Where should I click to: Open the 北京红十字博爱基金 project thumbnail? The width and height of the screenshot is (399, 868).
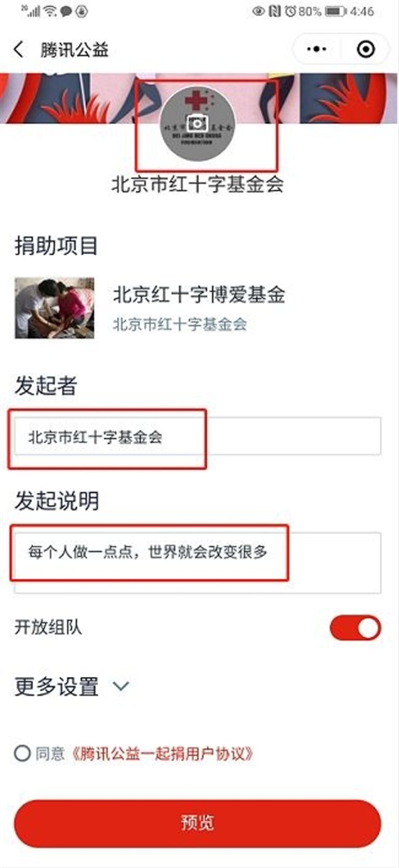pos(55,308)
